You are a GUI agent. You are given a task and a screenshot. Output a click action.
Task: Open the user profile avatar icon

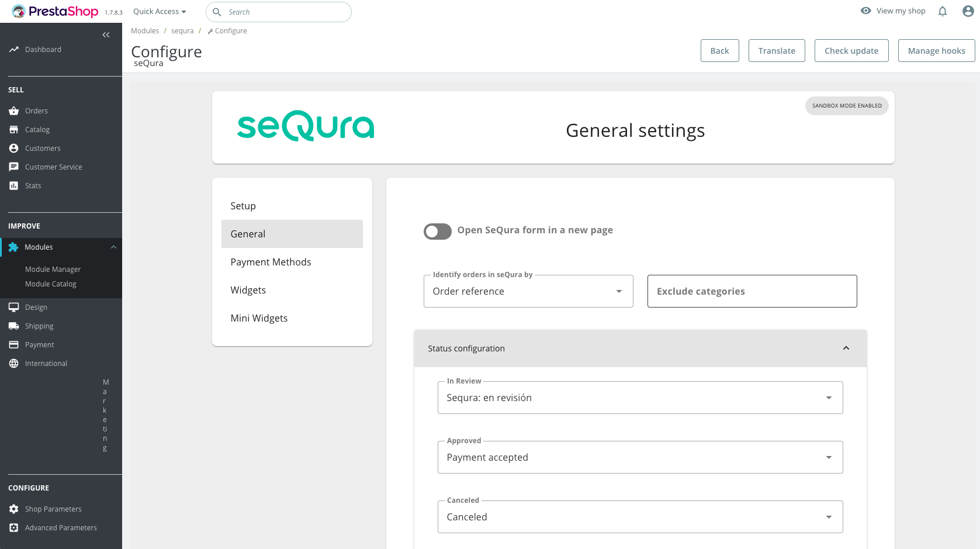968,11
